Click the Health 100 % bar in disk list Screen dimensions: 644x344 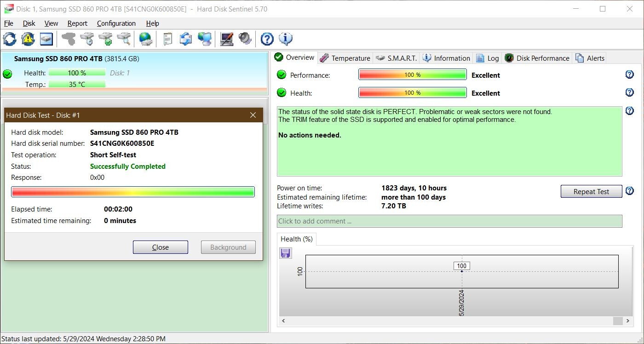coord(77,73)
